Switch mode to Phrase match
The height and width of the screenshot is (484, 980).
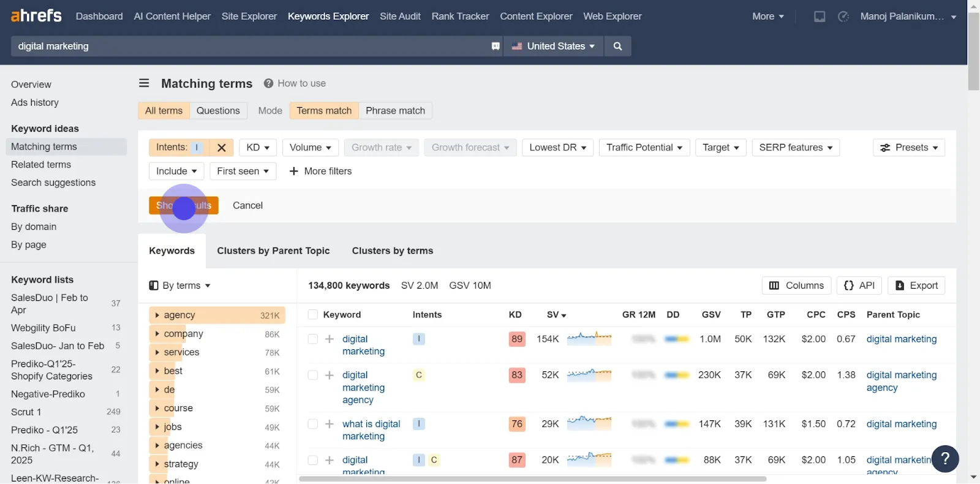point(395,111)
